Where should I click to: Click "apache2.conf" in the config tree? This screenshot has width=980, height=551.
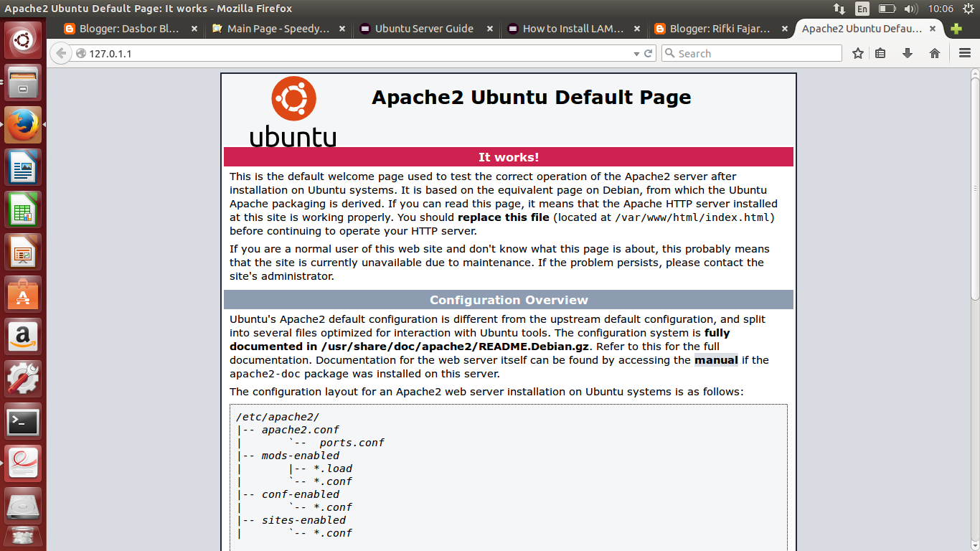click(x=301, y=430)
